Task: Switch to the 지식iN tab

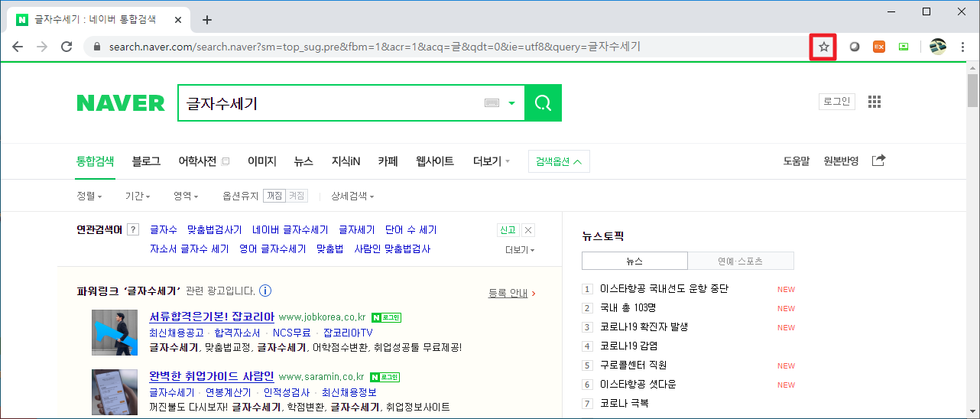Action: pyautogui.click(x=346, y=161)
